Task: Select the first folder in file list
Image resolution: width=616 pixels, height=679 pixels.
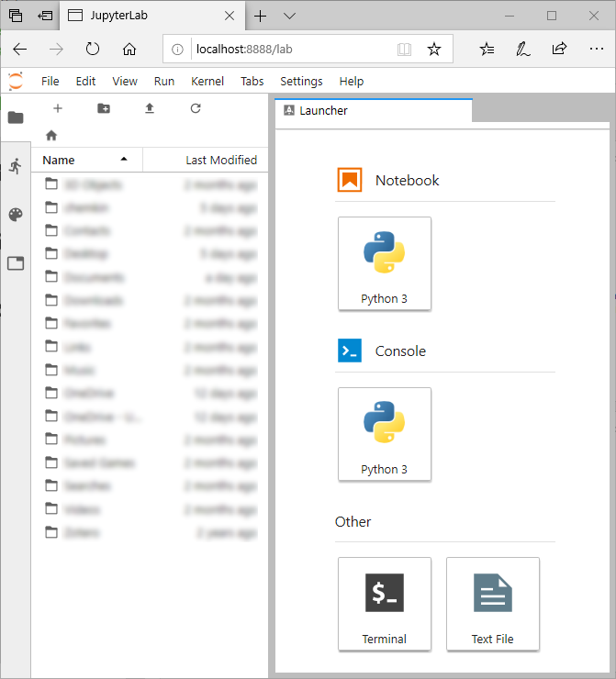Action: [x=150, y=184]
